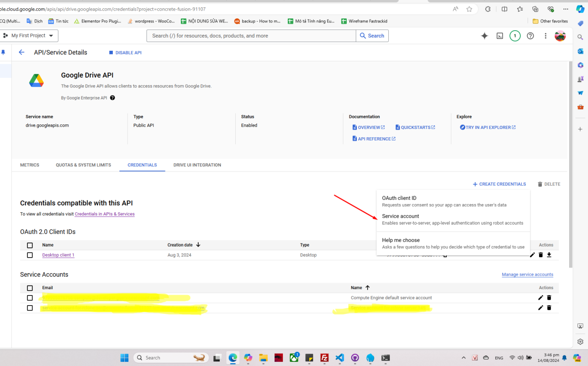This screenshot has width=588, height=366.
Task: Sort Service Accounts by Name column
Action: [367, 287]
